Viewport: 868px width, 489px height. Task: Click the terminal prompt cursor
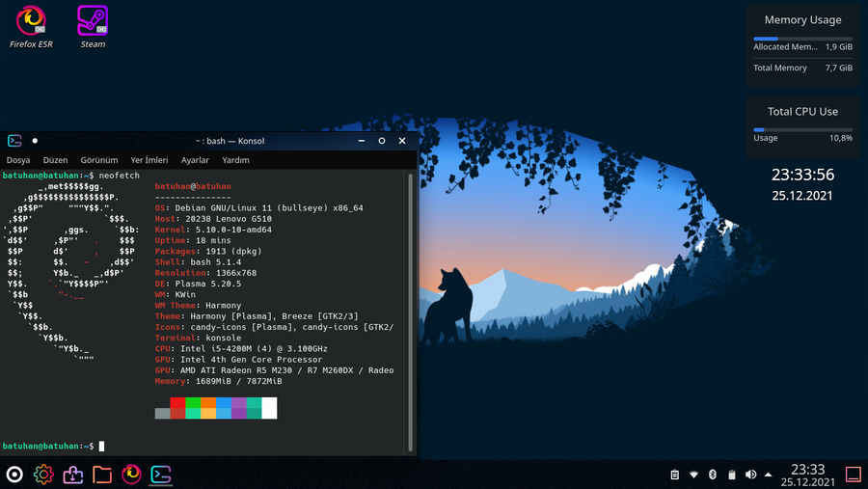[x=101, y=447]
